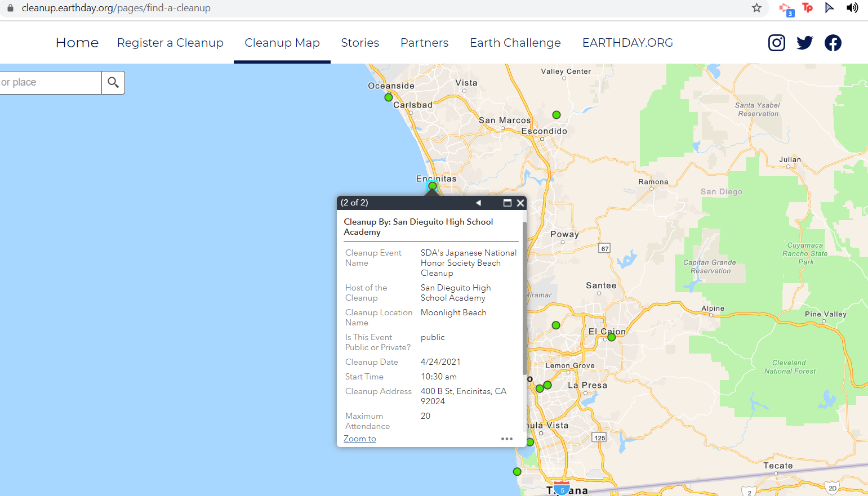Go to previous feature in popup

click(x=478, y=203)
